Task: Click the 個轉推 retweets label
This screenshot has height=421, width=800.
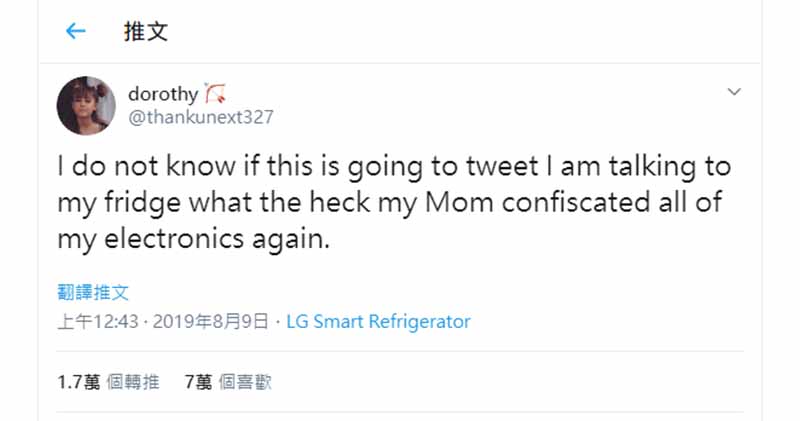Action: [132, 382]
